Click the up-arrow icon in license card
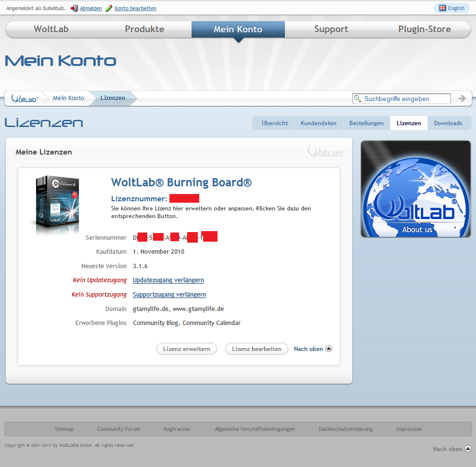The height and width of the screenshot is (467, 476). [x=329, y=349]
